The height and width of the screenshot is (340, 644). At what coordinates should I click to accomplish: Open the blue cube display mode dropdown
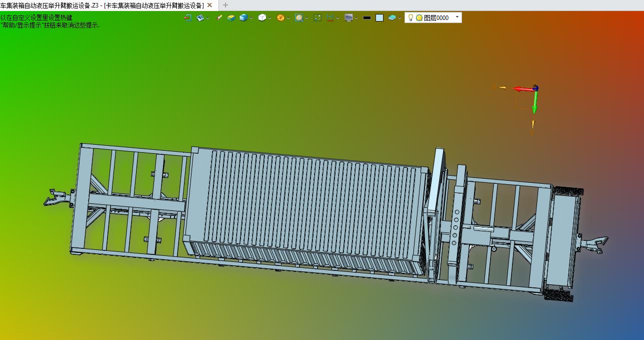[251, 18]
